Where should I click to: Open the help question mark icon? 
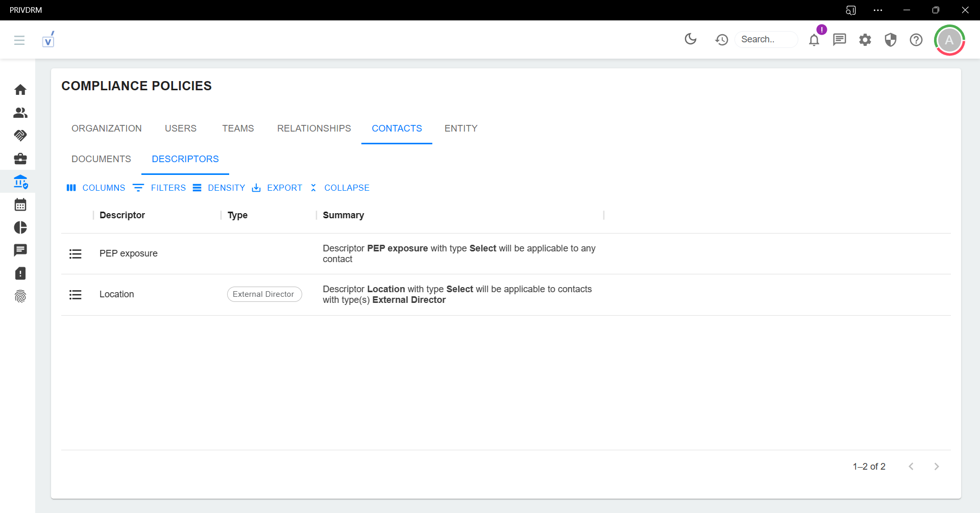pyautogui.click(x=916, y=39)
